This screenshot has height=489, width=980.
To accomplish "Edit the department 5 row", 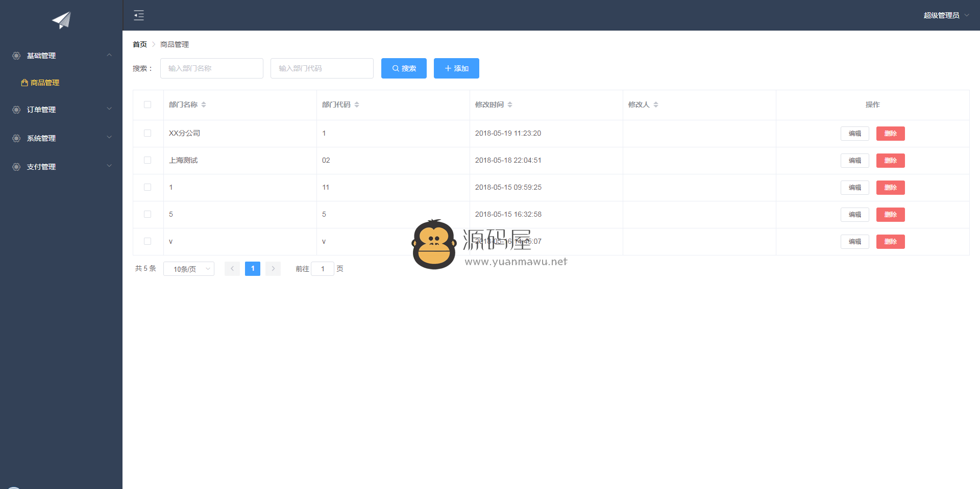I will click(x=855, y=215).
